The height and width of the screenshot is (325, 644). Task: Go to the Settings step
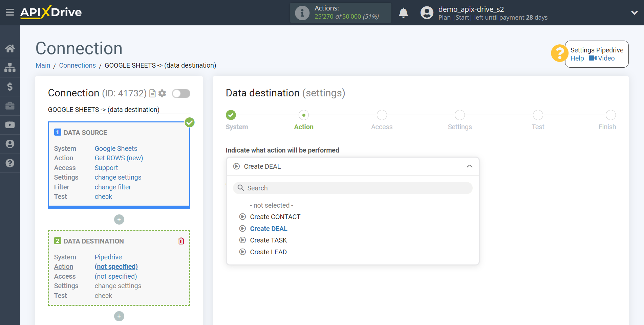click(460, 115)
